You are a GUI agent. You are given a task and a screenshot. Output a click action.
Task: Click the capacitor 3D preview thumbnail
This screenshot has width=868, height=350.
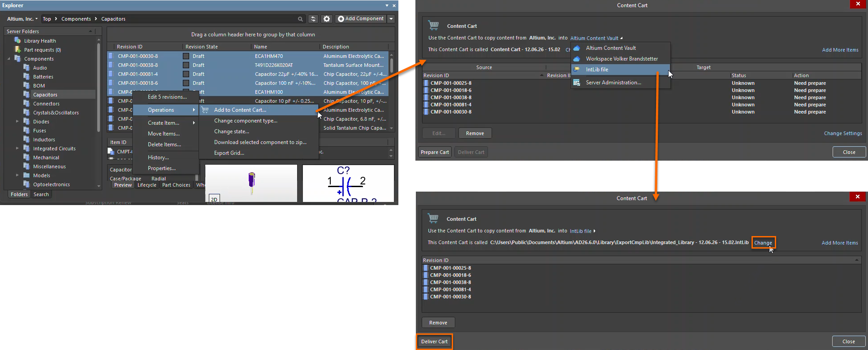coord(251,183)
